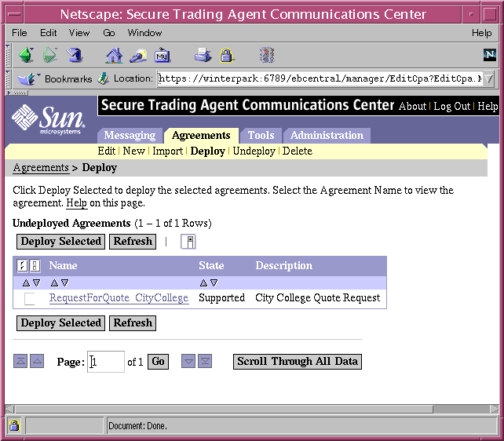The image size is (504, 441).
Task: Go to Home via the house icon
Action: click(x=114, y=55)
